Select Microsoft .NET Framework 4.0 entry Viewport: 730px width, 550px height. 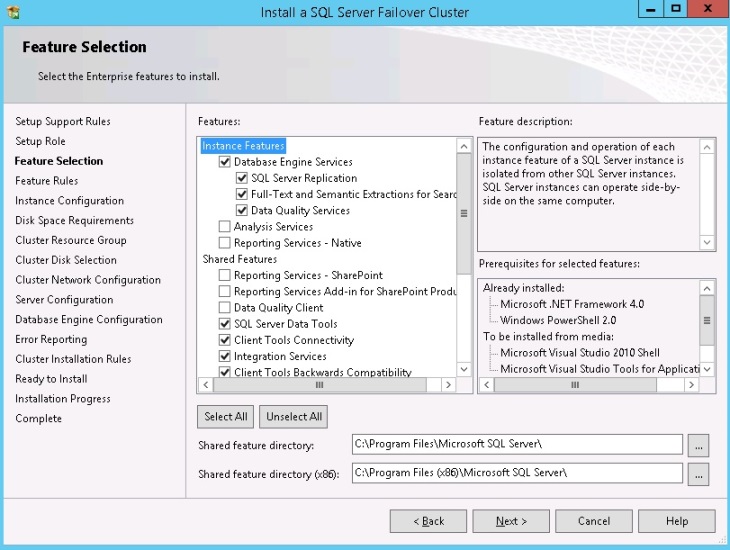pyautogui.click(x=572, y=304)
